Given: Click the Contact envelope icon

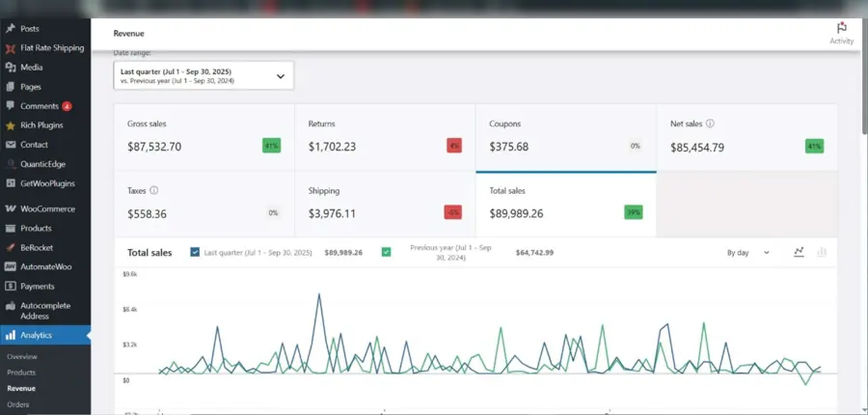Looking at the screenshot, I should pyautogui.click(x=10, y=145).
